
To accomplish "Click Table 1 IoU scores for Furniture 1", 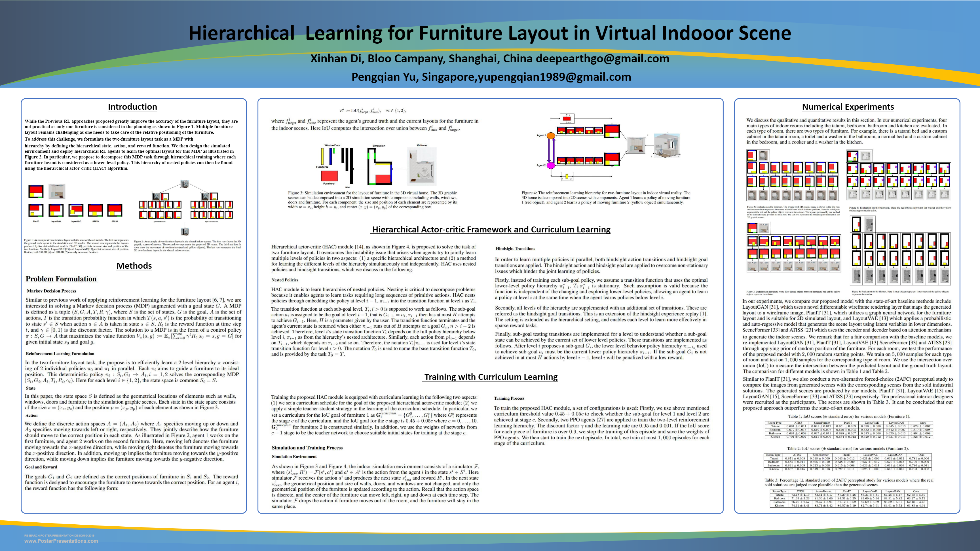I will click(849, 430).
